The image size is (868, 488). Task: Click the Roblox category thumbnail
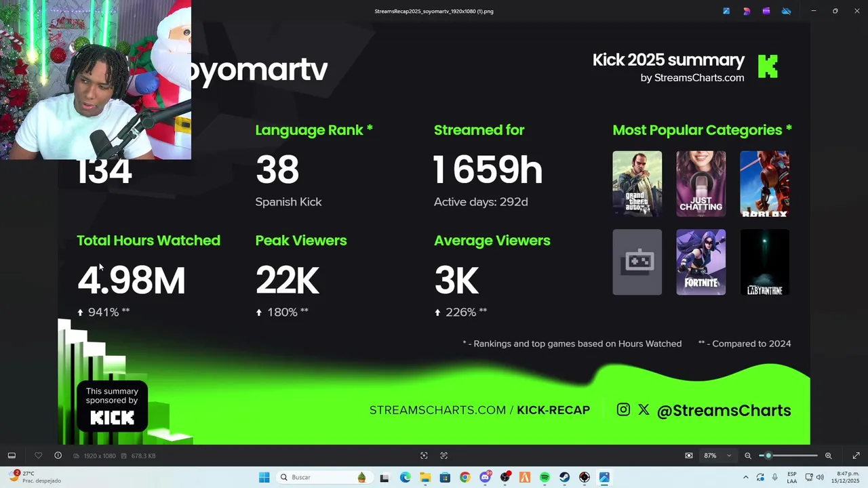[x=764, y=184]
